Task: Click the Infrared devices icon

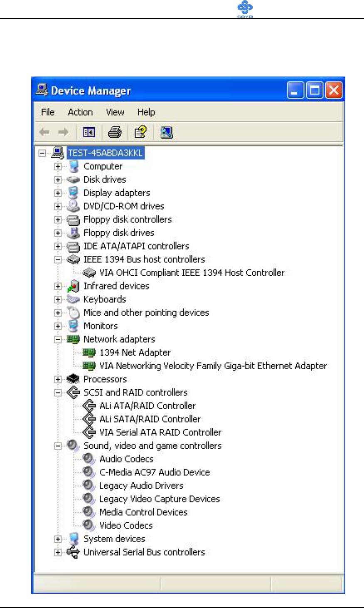Action: [73, 286]
